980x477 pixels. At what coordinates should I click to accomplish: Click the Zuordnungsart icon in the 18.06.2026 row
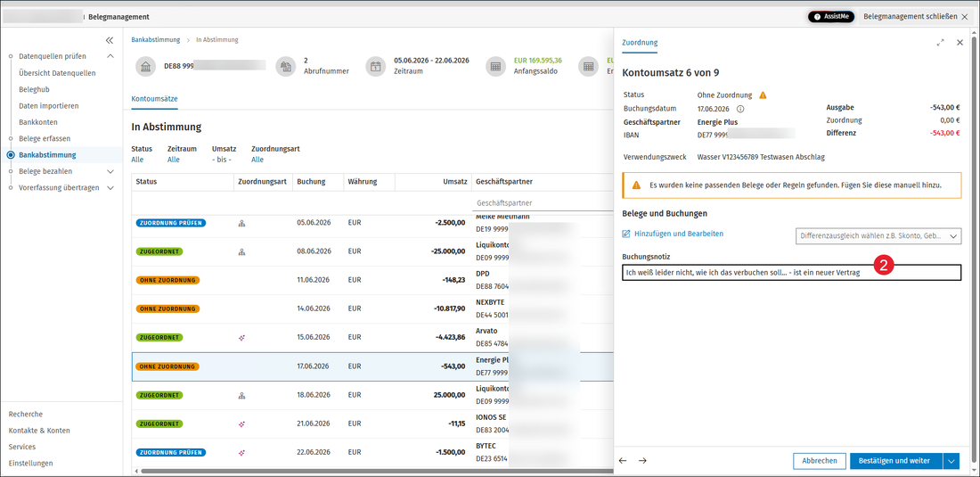(x=241, y=395)
